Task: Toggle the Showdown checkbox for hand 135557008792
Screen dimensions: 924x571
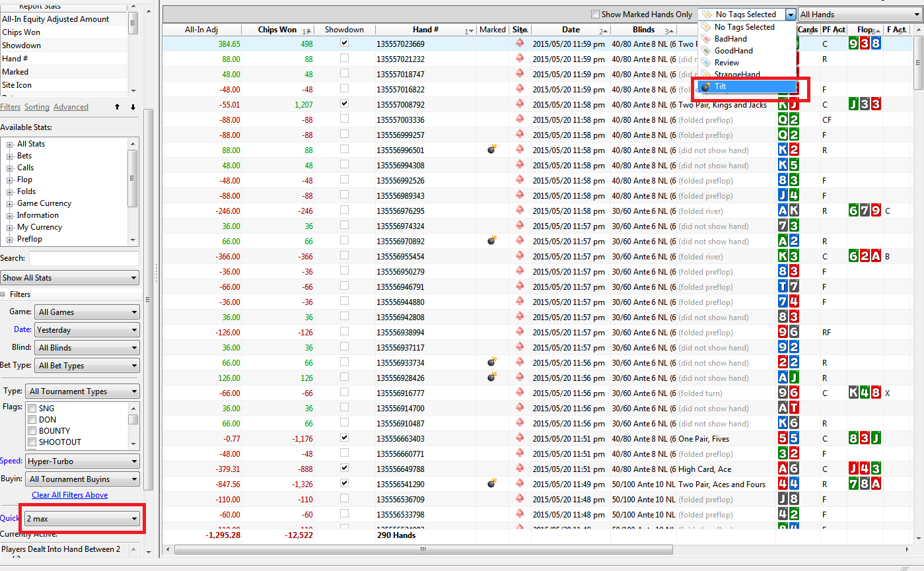Action: (344, 104)
